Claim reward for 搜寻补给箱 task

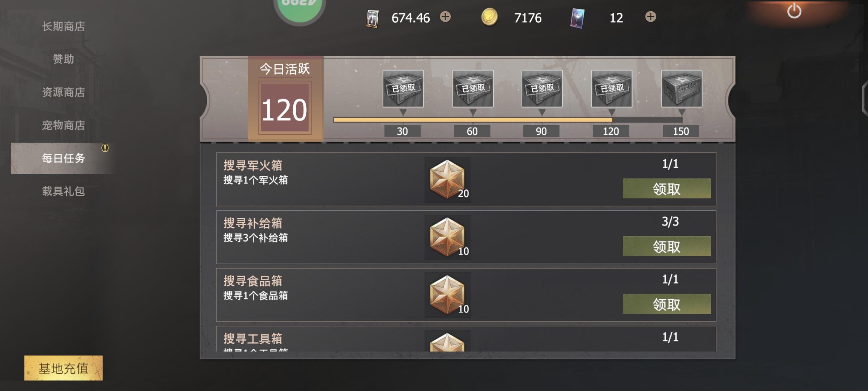667,246
